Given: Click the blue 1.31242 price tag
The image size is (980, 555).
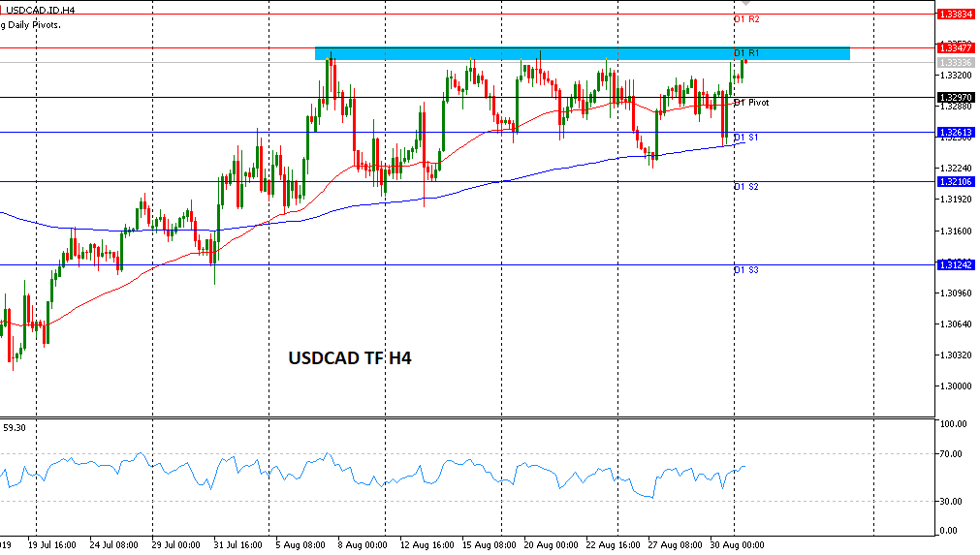Looking at the screenshot, I should [x=956, y=264].
